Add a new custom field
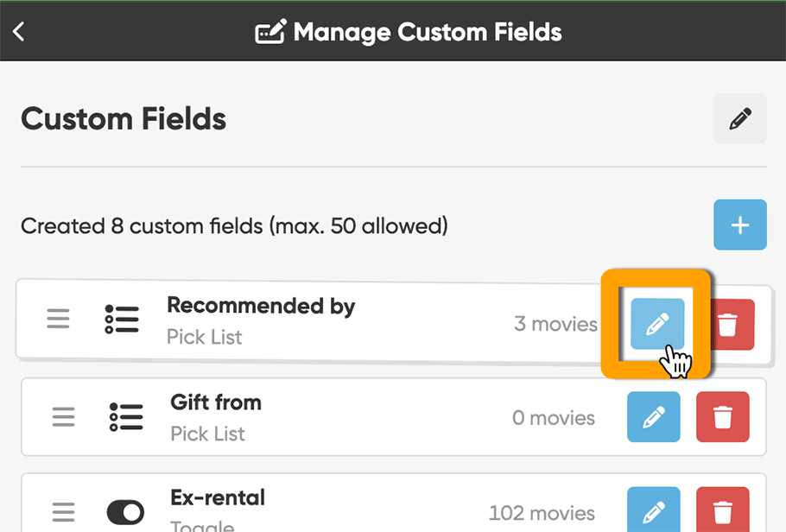 [x=739, y=225]
